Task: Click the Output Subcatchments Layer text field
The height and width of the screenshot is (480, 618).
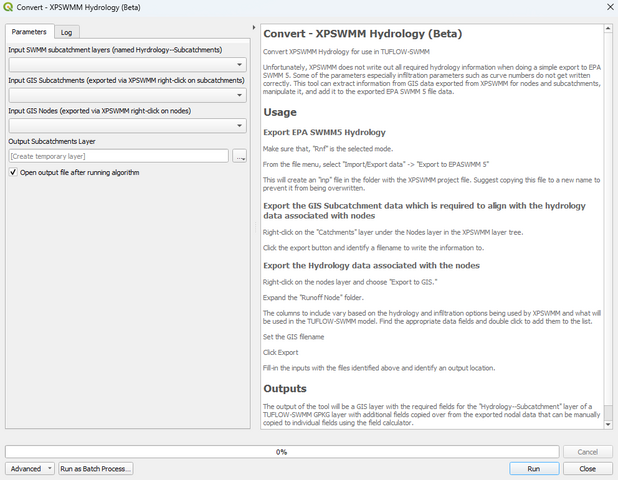Action: tap(118, 156)
